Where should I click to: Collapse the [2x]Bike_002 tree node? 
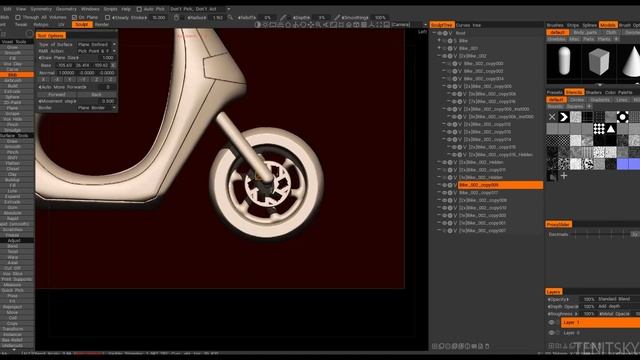[x=440, y=56]
